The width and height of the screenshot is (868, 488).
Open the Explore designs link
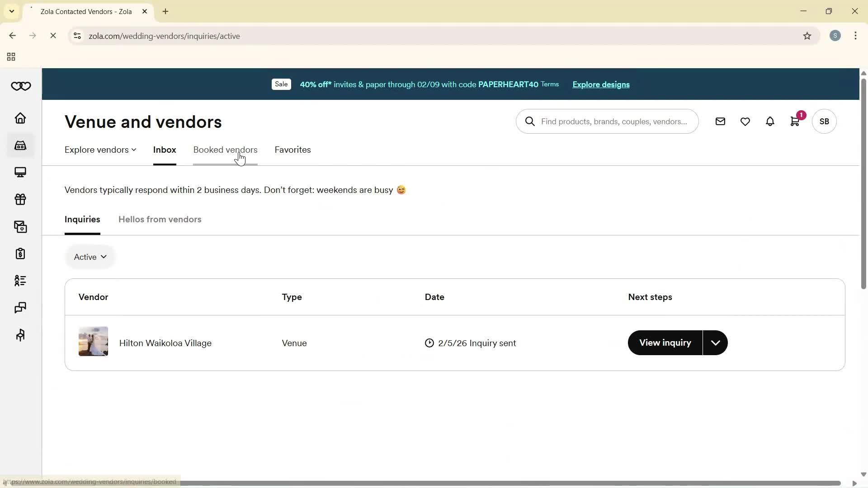(x=600, y=84)
